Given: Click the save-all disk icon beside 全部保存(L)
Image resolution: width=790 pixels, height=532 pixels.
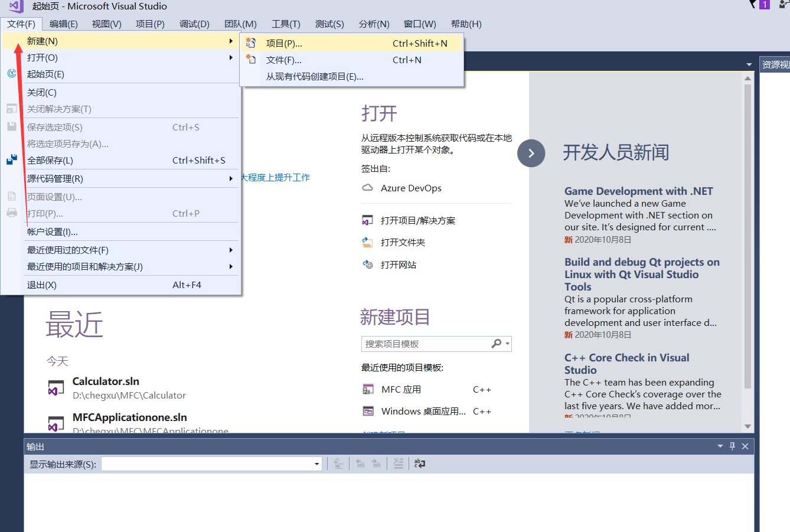Looking at the screenshot, I should click(12, 160).
